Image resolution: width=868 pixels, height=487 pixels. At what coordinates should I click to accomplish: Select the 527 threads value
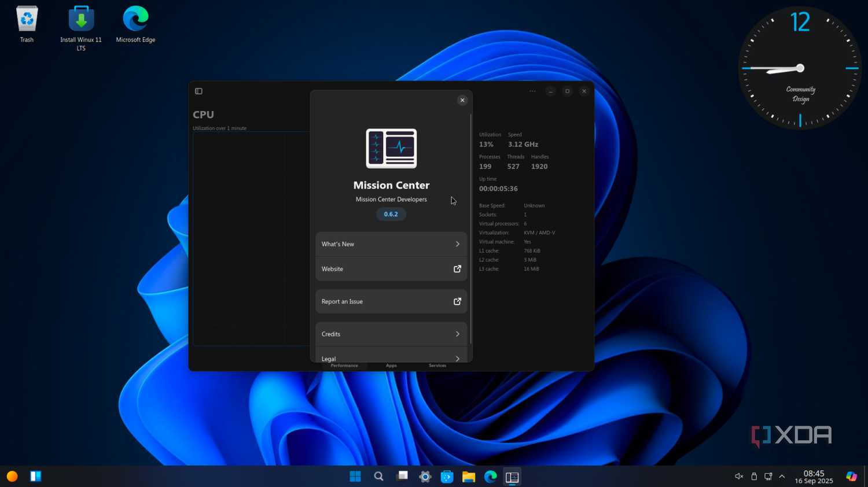pos(513,167)
